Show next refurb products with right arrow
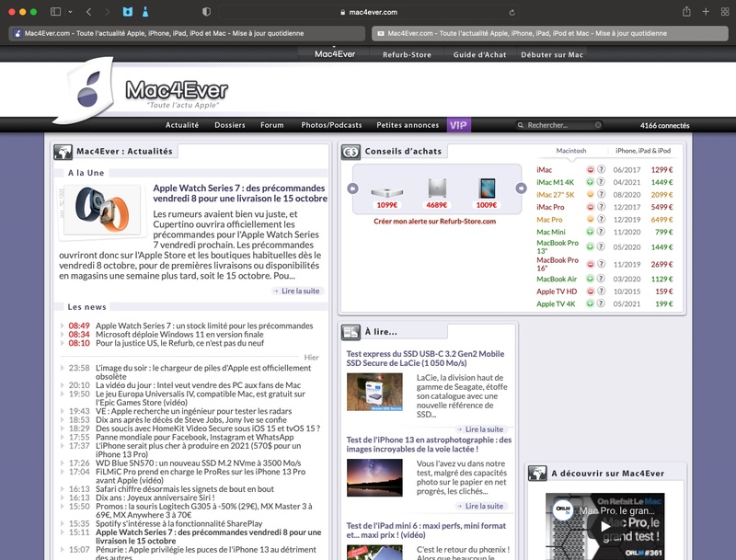The width and height of the screenshot is (736, 560). (521, 189)
